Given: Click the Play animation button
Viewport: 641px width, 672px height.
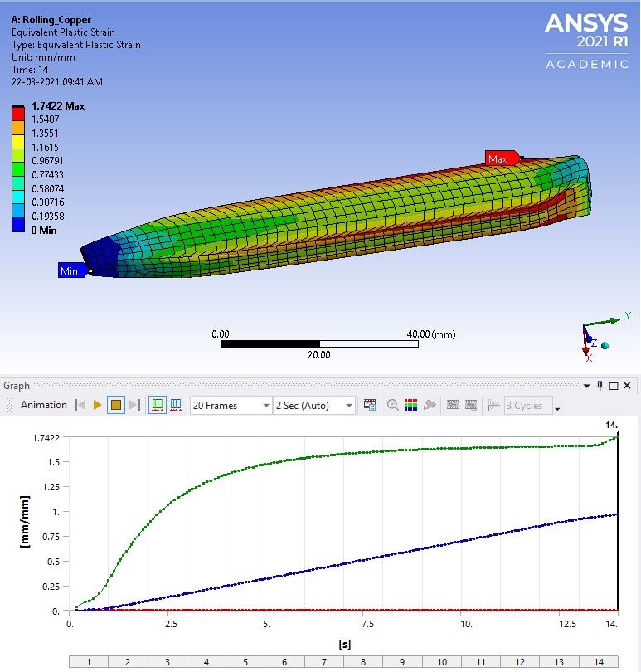Looking at the screenshot, I should pos(97,405).
